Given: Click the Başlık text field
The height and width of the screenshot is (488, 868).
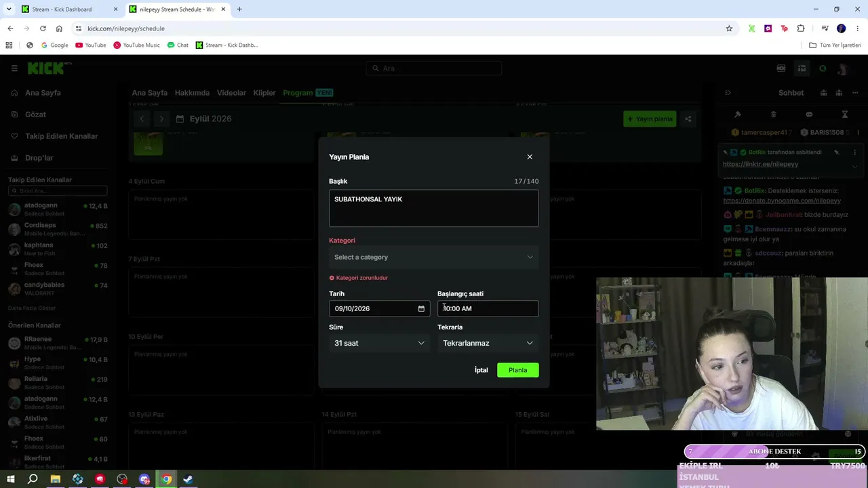Looking at the screenshot, I should click(433, 208).
